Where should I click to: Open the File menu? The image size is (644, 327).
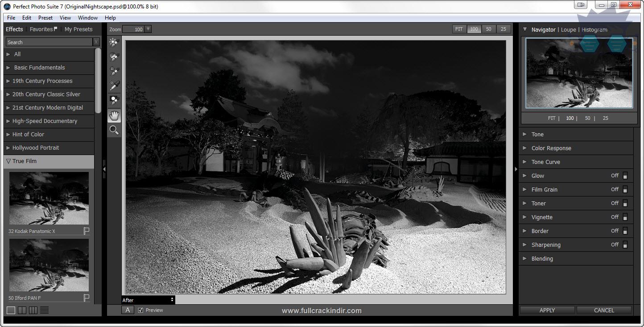[x=11, y=18]
